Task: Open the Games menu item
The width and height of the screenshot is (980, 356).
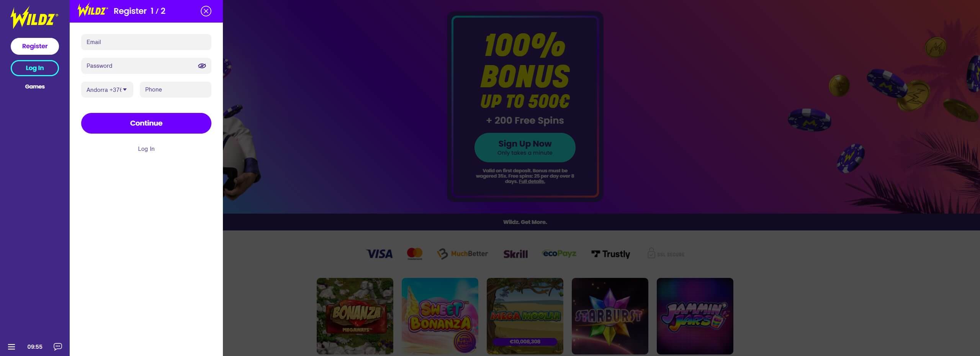Action: (35, 87)
